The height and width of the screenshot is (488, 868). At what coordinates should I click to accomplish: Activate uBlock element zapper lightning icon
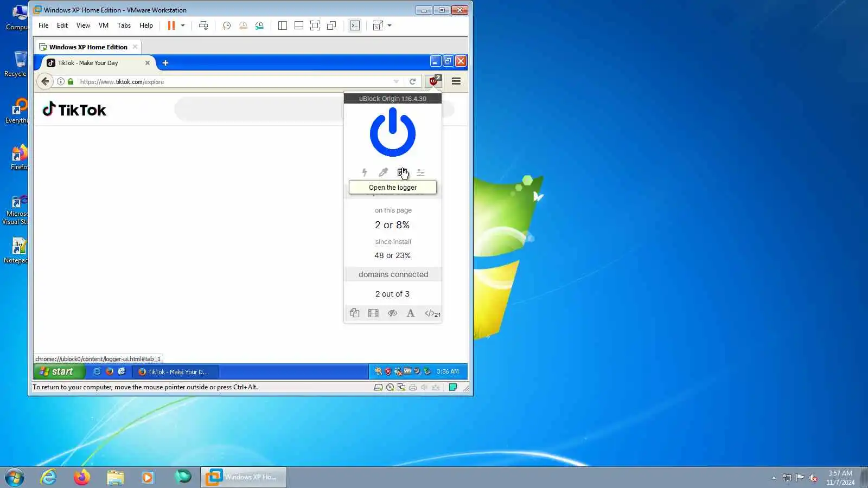[x=365, y=172]
